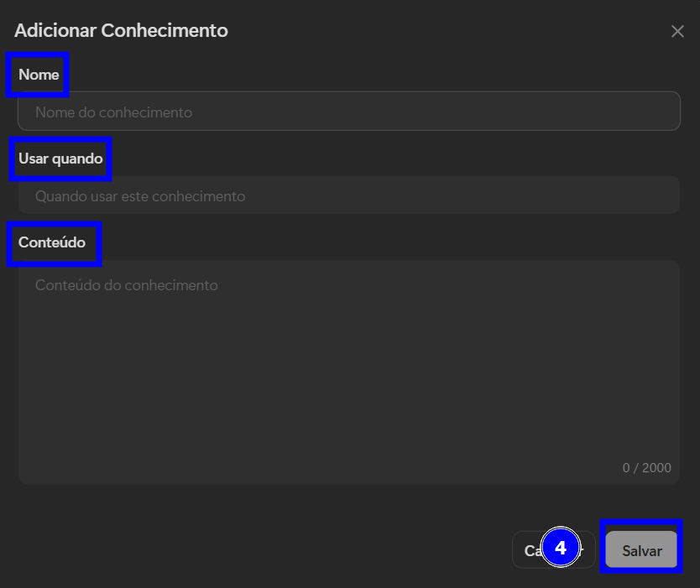Click the Adicionar Conhecimento dialog title
The width and height of the screenshot is (700, 588).
point(121,31)
